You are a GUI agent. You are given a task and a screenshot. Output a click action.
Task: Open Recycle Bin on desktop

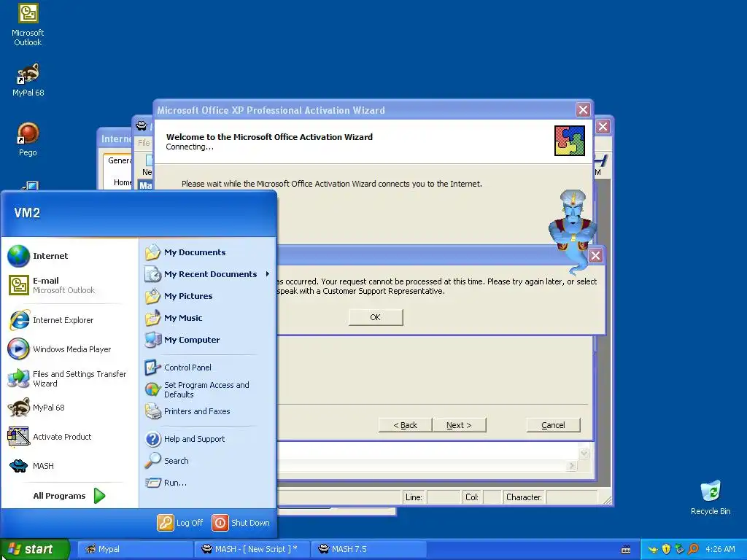pyautogui.click(x=711, y=497)
